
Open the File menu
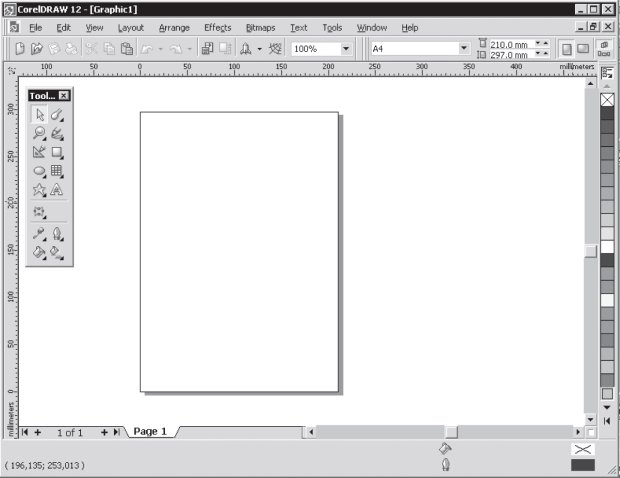[x=36, y=28]
